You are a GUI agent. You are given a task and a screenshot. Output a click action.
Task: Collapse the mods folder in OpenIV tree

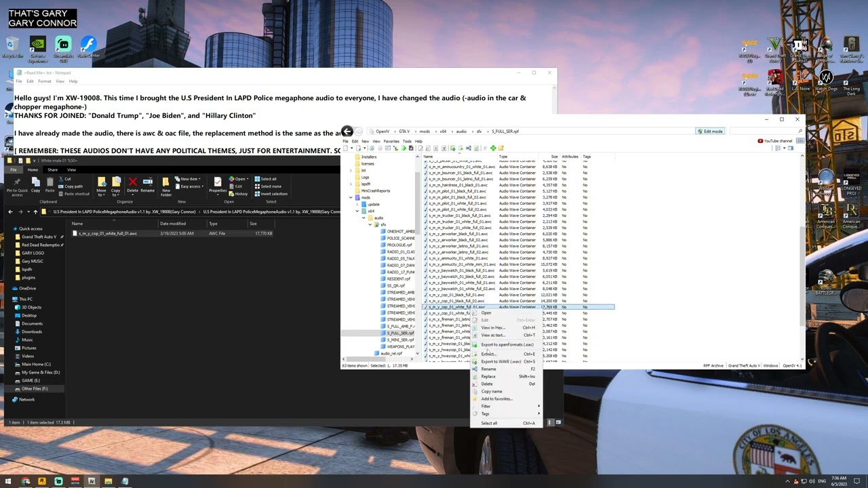[351, 197]
